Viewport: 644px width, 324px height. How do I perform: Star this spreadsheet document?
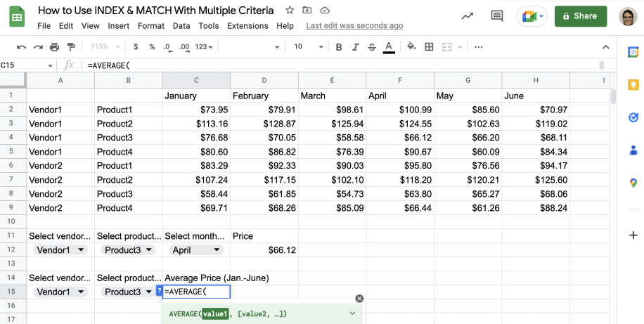tap(290, 11)
